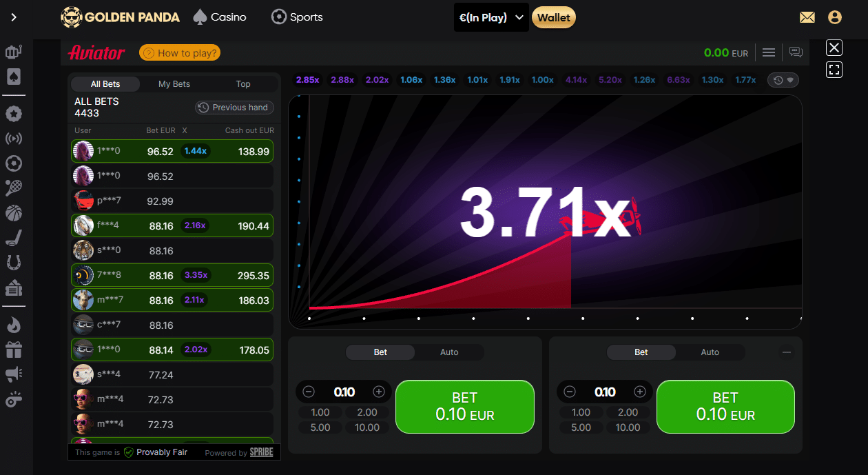868x475 pixels.
Task: Open the whistle icon in sidebar
Action: 14,399
